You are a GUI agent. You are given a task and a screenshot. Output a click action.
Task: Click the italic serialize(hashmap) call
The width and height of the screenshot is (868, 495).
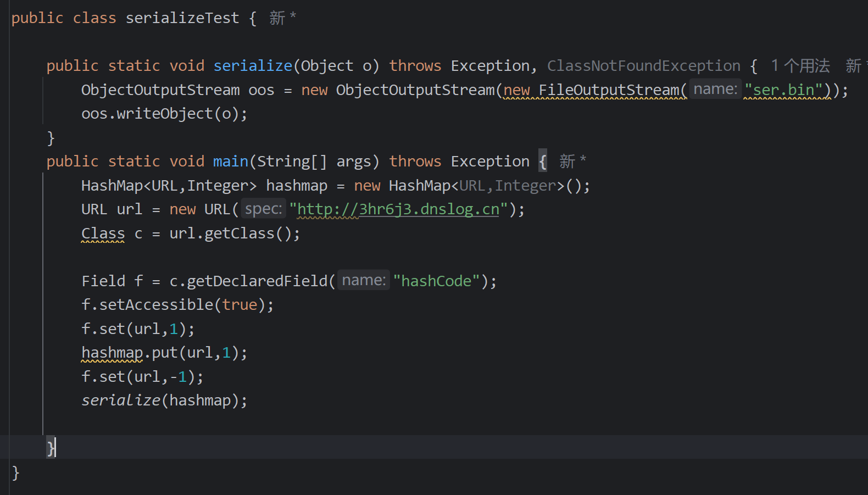coord(164,401)
